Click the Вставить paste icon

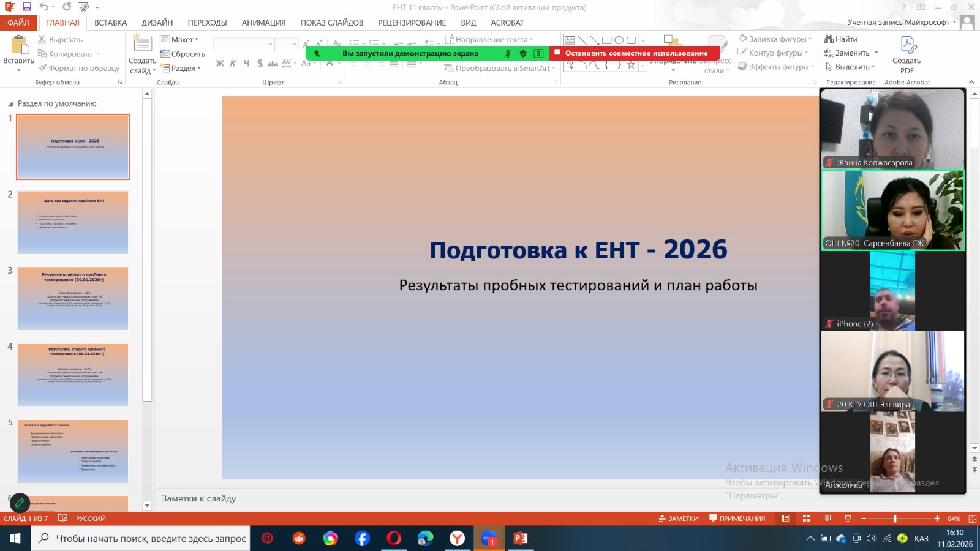pos(18,45)
